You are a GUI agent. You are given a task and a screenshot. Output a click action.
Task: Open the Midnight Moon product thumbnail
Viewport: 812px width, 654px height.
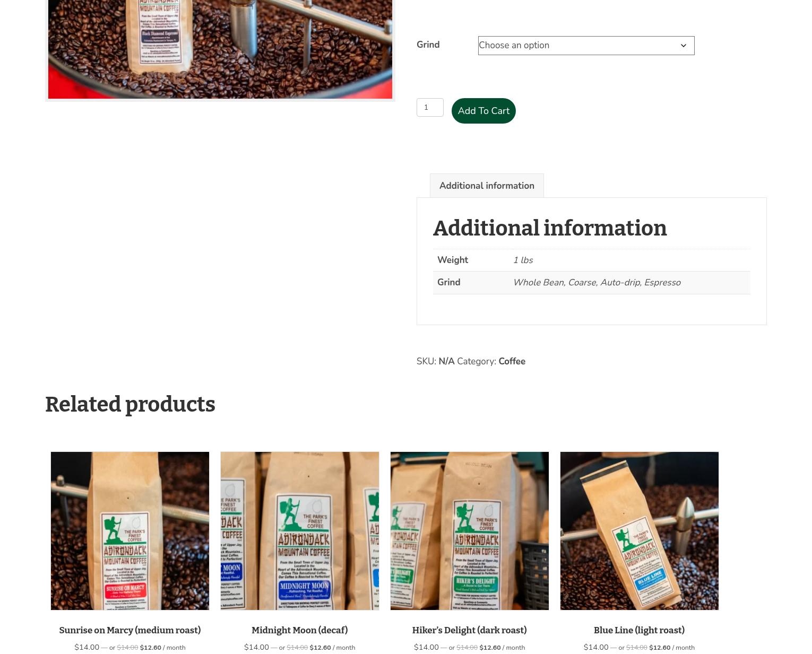click(300, 531)
